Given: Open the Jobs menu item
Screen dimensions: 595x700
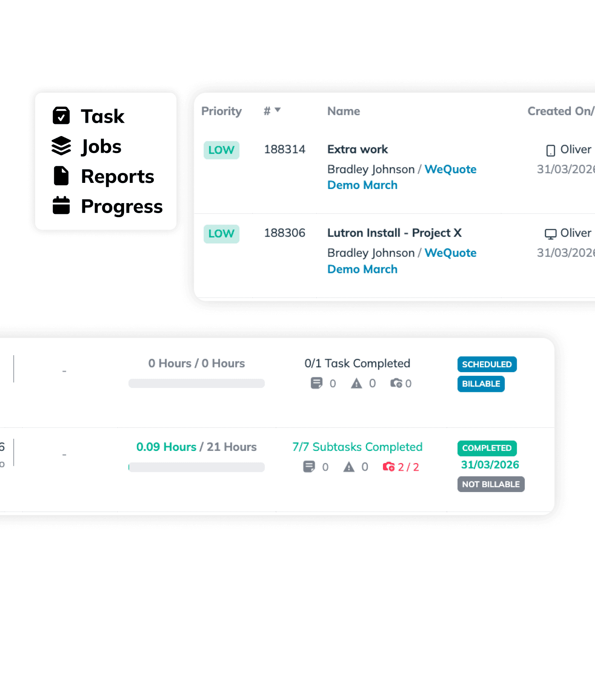Looking at the screenshot, I should 101,146.
